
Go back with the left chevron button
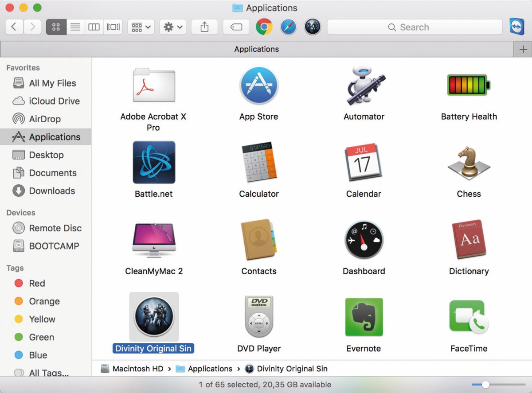tap(14, 27)
